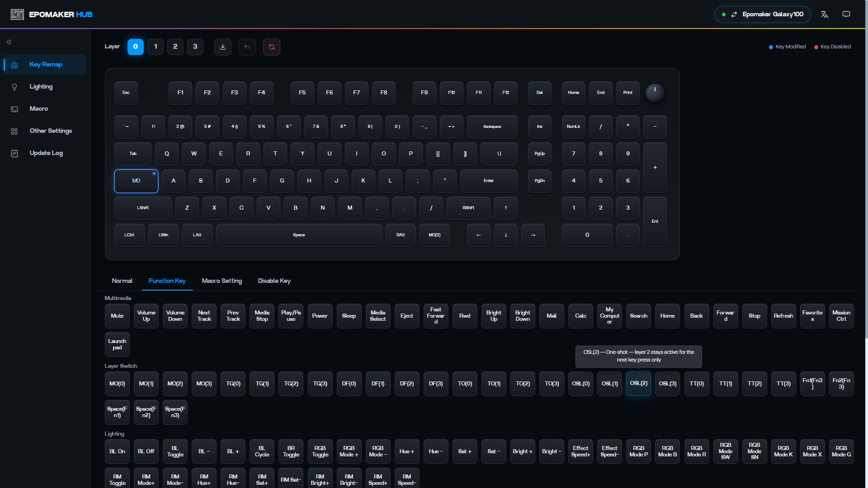Screen dimensions: 868x488
Task: Choose the RGB Toggle lighting function
Action: click(320, 452)
